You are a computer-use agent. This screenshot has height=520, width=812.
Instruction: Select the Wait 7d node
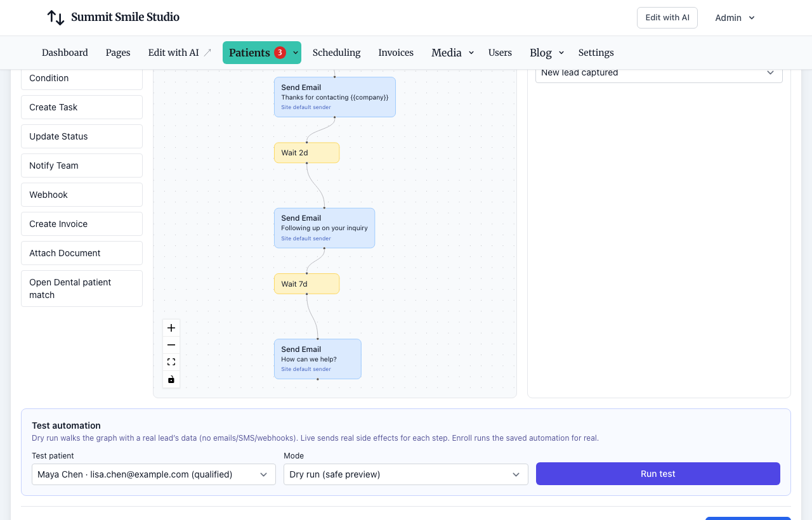[x=307, y=284]
